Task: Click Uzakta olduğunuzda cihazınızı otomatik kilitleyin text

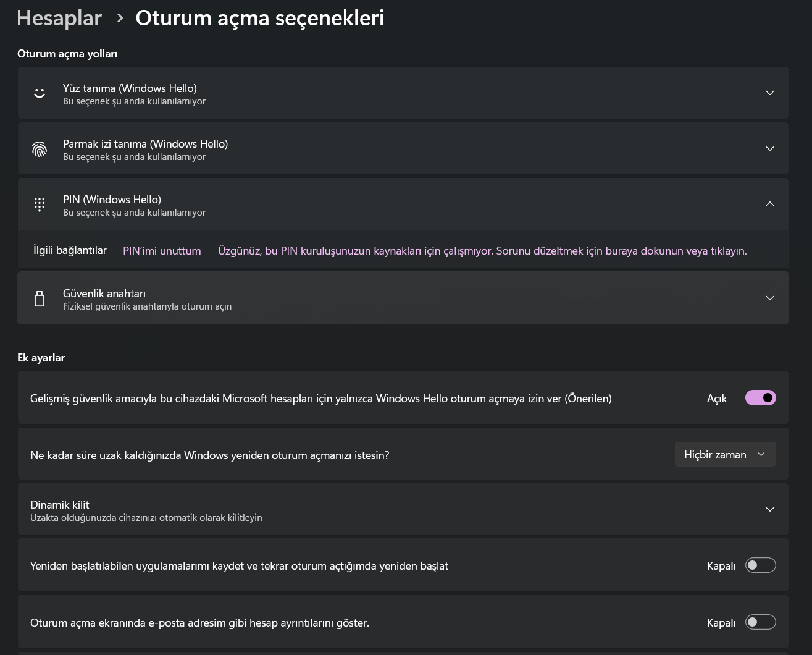Action: click(x=146, y=518)
